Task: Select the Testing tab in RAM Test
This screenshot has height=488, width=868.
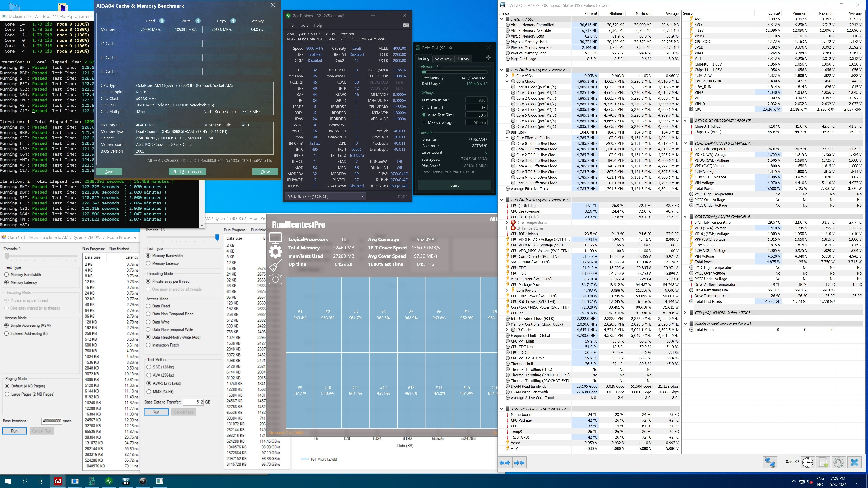Action: 423,58
